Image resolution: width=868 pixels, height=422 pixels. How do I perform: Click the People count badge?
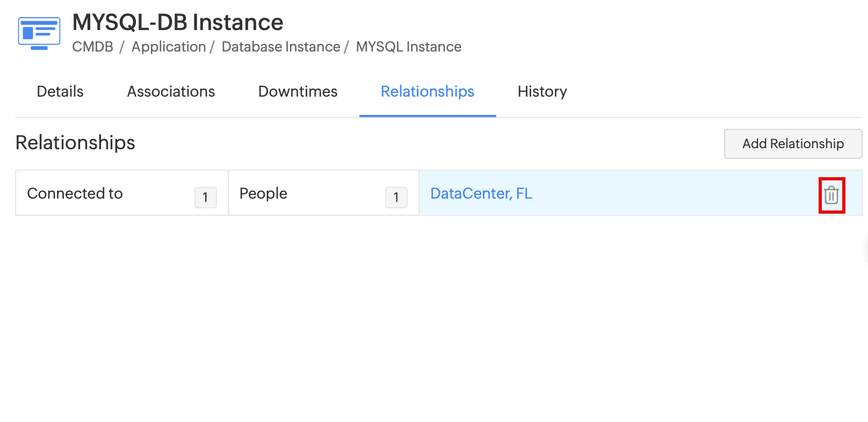[396, 198]
